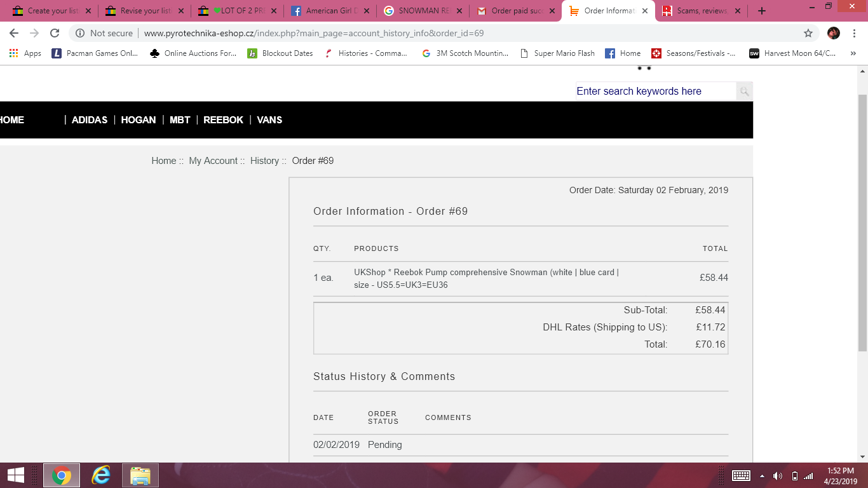This screenshot has width=868, height=488.
Task: Open the Chrome profile avatar
Action: (x=834, y=33)
